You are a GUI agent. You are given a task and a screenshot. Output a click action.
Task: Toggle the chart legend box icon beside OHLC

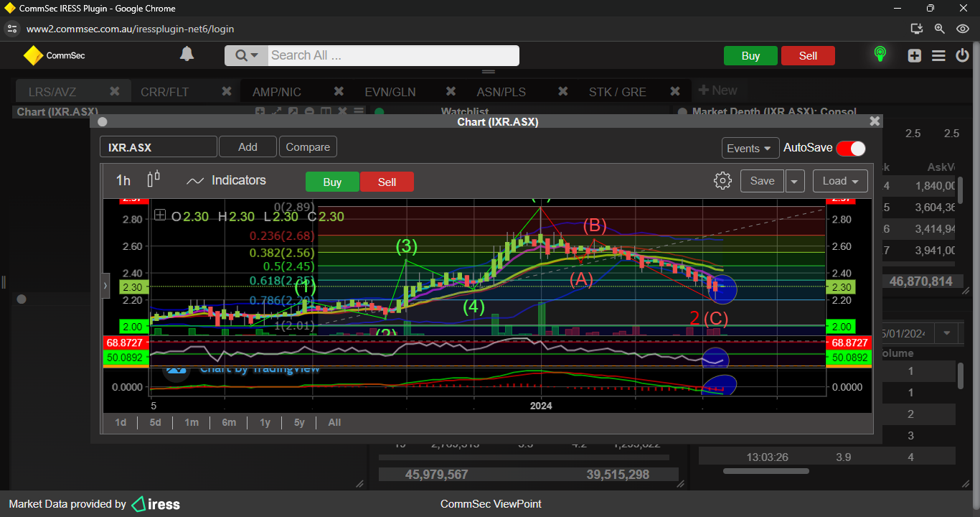tap(160, 215)
